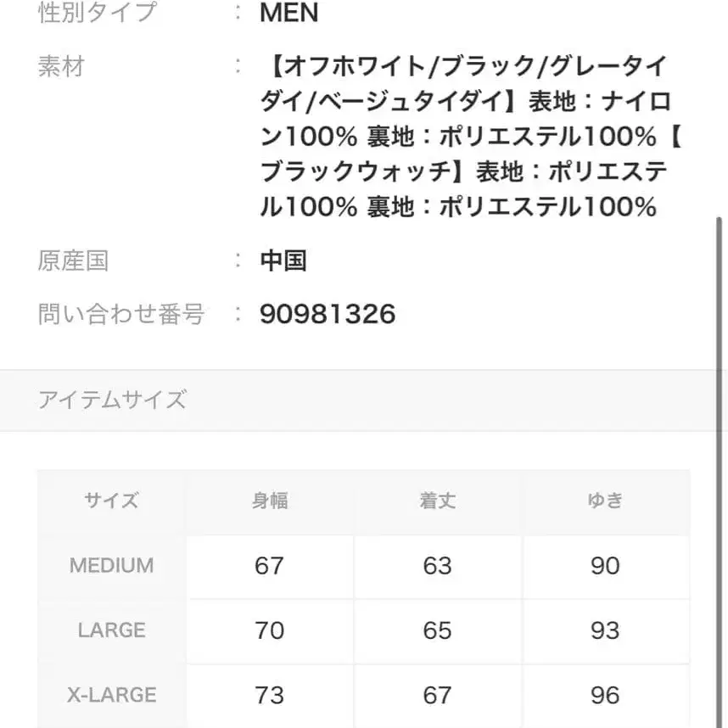Select the 問い合わせ番号 label
The image size is (728, 728).
coord(121,315)
